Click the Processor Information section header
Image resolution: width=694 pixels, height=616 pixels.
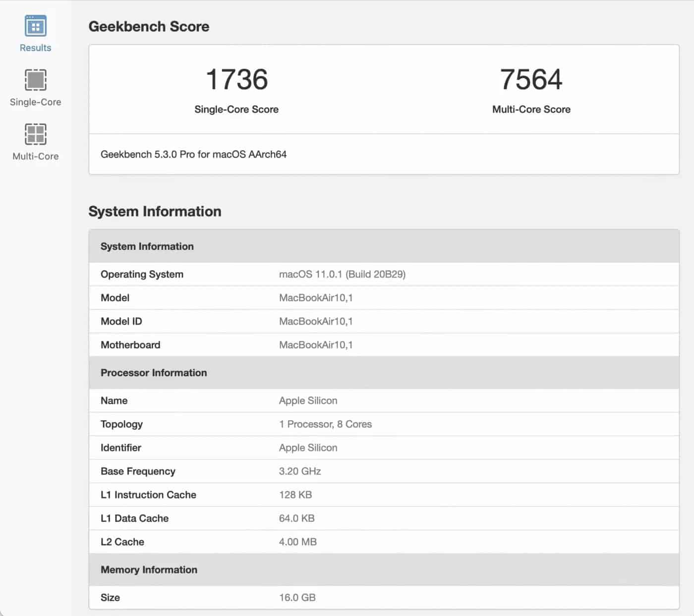(384, 373)
